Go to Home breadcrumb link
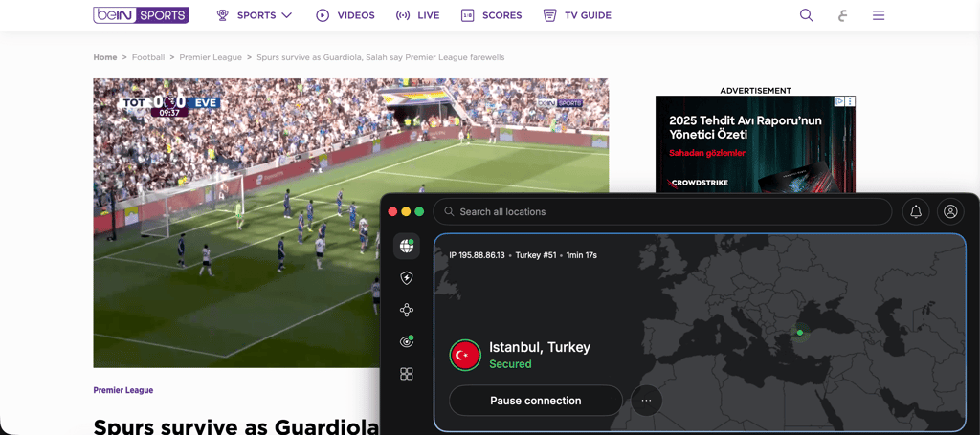Screen dimensions: 980x435 pos(105,57)
